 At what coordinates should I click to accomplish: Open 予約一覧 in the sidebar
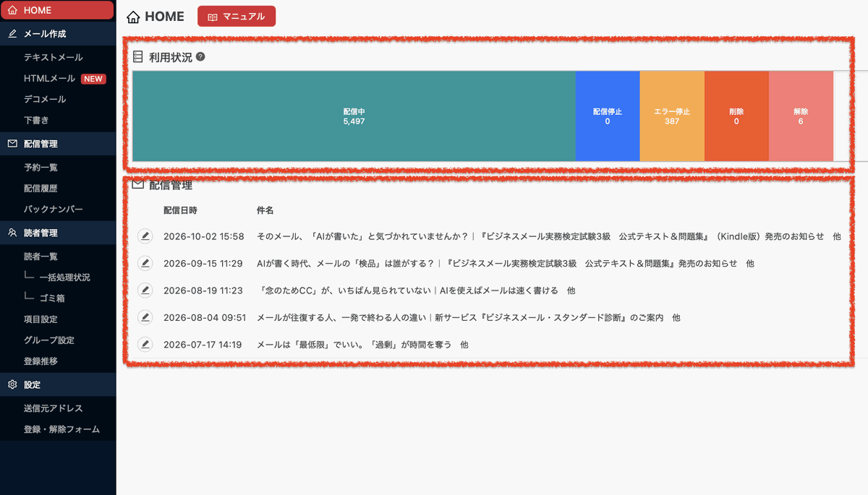point(41,167)
